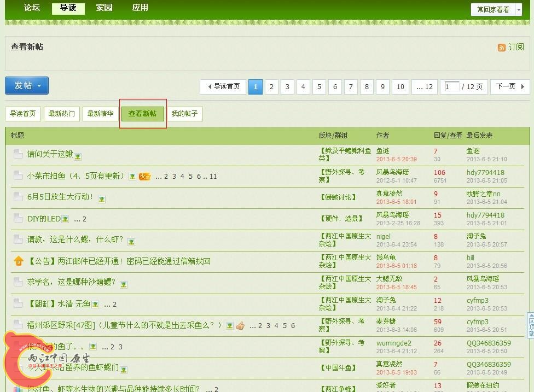Click the page number input field

(x=452, y=86)
